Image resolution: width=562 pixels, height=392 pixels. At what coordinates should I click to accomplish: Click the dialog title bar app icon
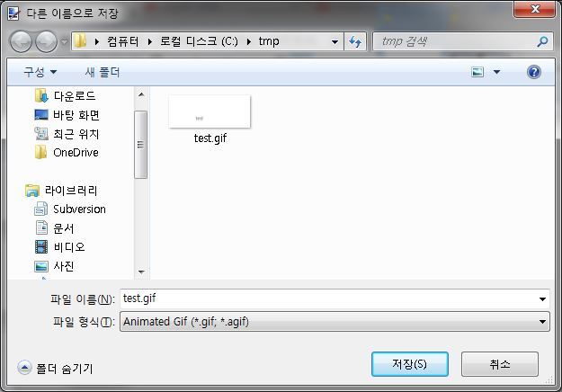13,13
